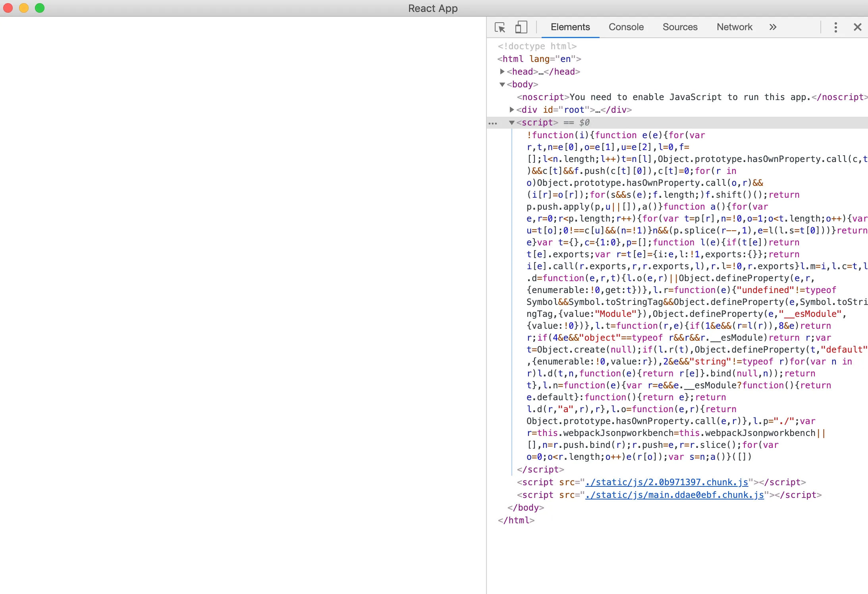Image resolution: width=868 pixels, height=594 pixels.
Task: Click the yellow macOS minimize button
Action: pyautogui.click(x=24, y=8)
